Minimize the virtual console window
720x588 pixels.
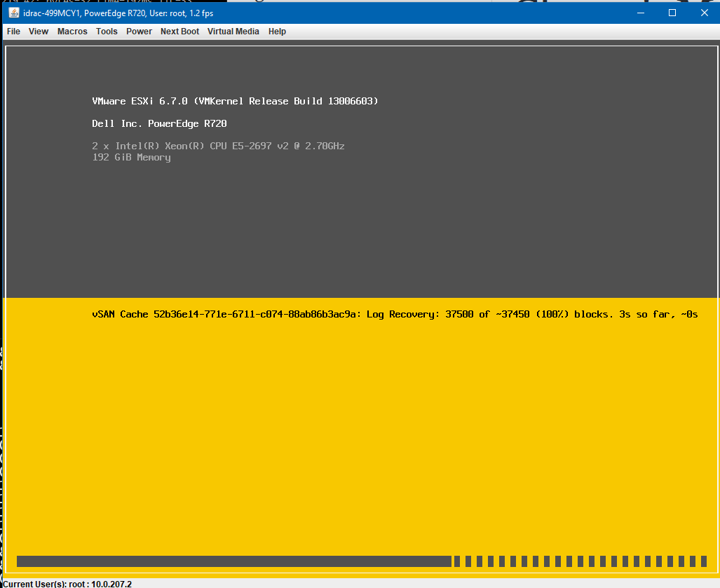click(x=640, y=12)
